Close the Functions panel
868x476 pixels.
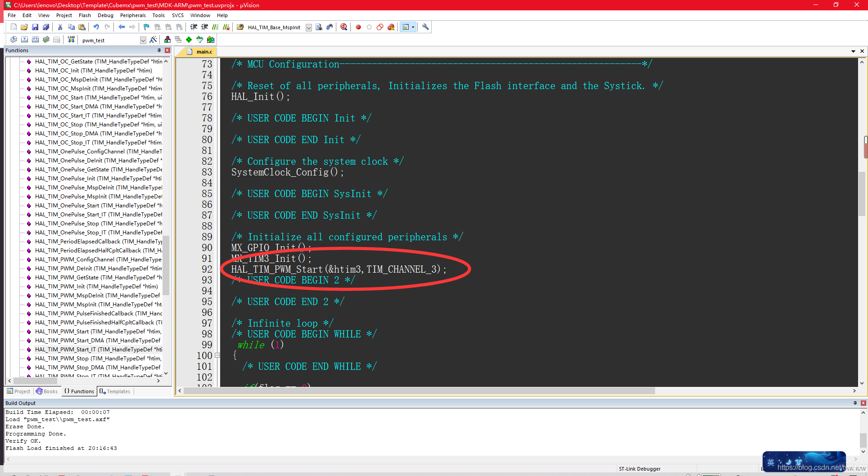point(167,50)
